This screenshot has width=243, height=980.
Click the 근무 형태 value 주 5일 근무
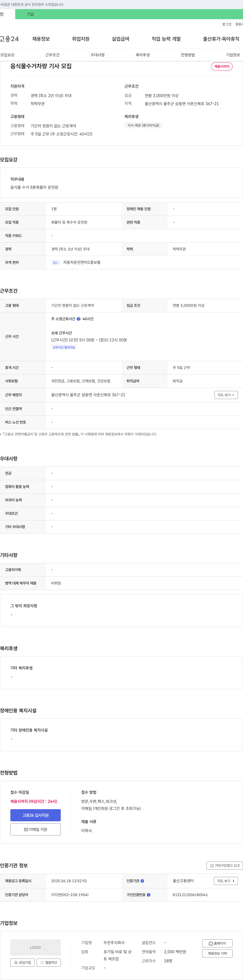tap(181, 367)
